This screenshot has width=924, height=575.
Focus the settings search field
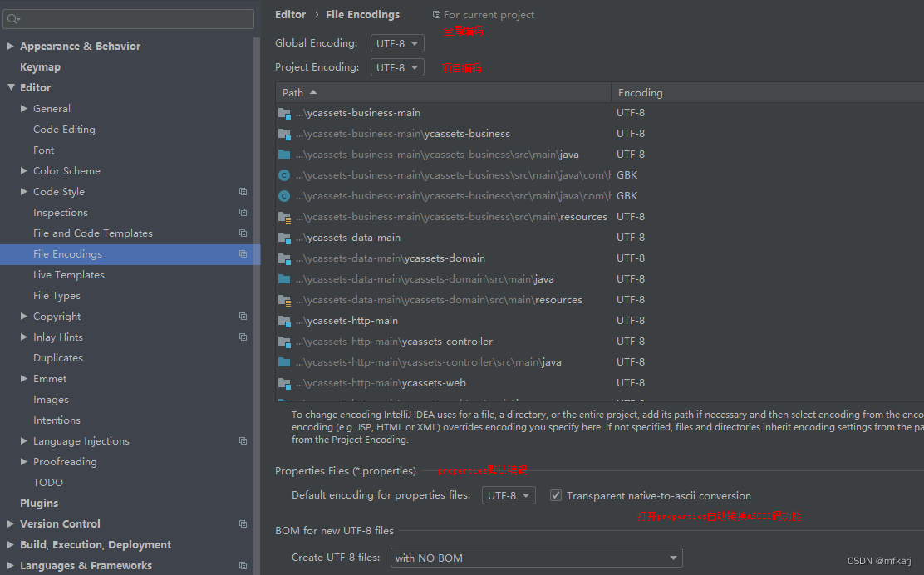(x=129, y=19)
